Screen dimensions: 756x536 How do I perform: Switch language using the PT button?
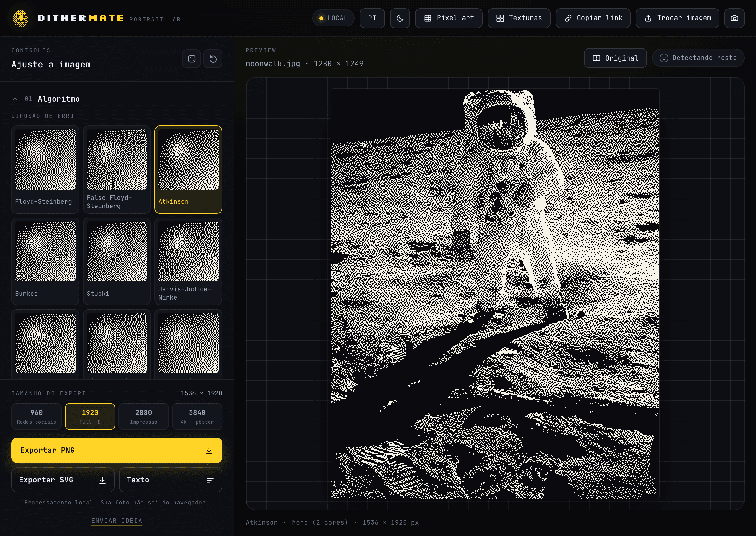372,18
